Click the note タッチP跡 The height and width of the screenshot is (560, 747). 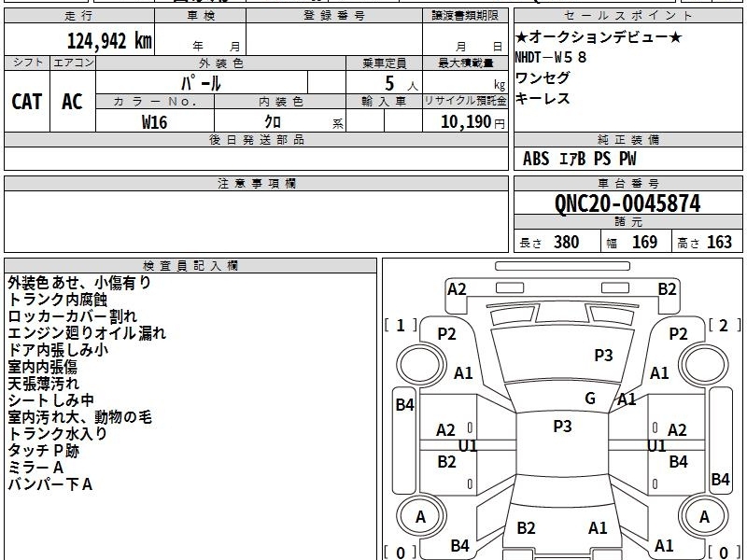tap(43, 451)
